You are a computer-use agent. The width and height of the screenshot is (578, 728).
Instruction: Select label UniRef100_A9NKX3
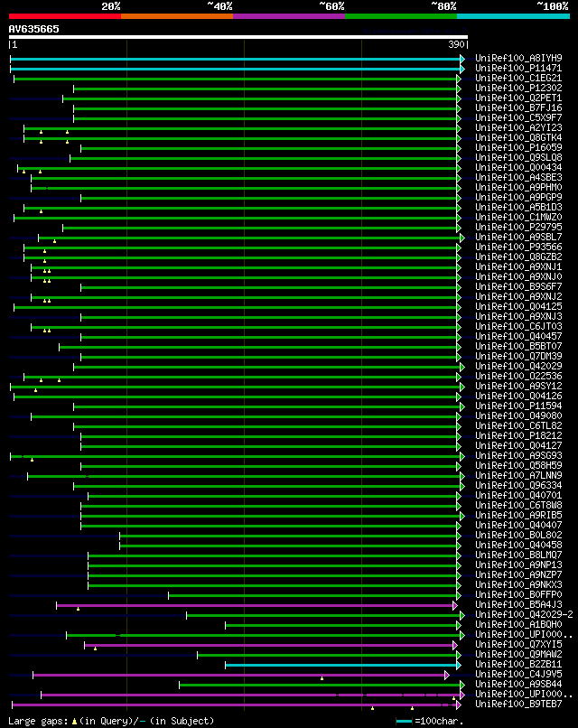coord(518,585)
